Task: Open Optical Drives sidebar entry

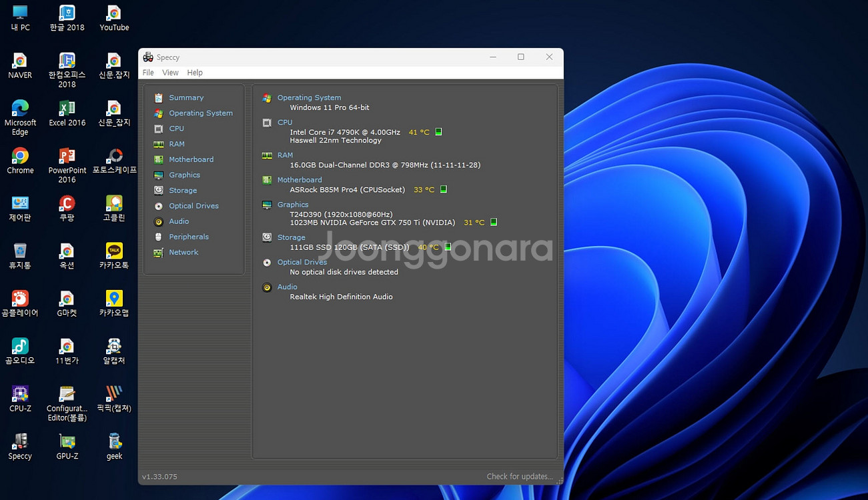Action: (193, 206)
